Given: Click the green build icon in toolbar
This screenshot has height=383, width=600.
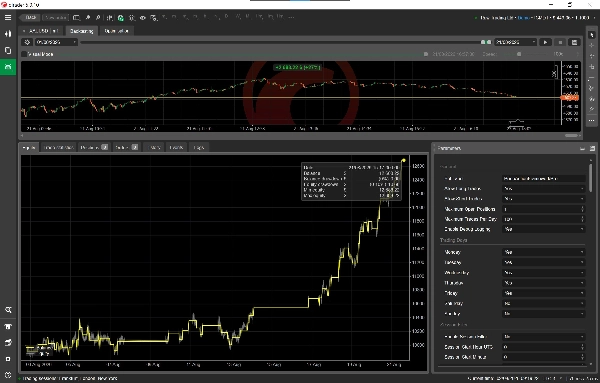Looking at the screenshot, I should (x=121, y=18).
